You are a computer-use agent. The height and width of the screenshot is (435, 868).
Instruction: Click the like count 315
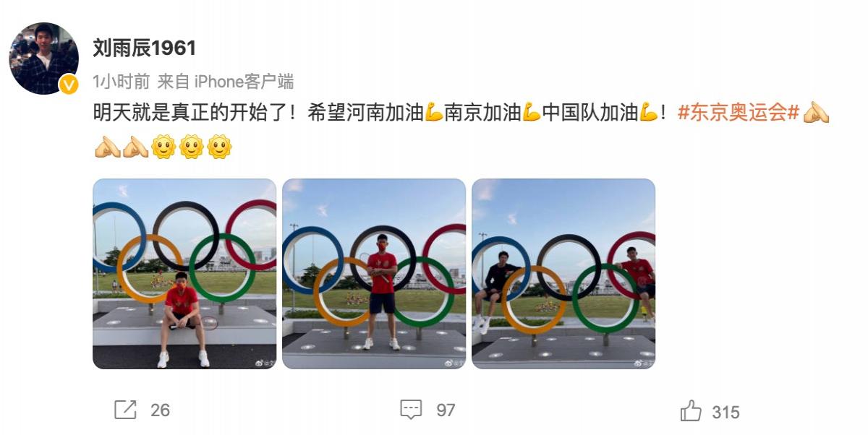[726, 412]
